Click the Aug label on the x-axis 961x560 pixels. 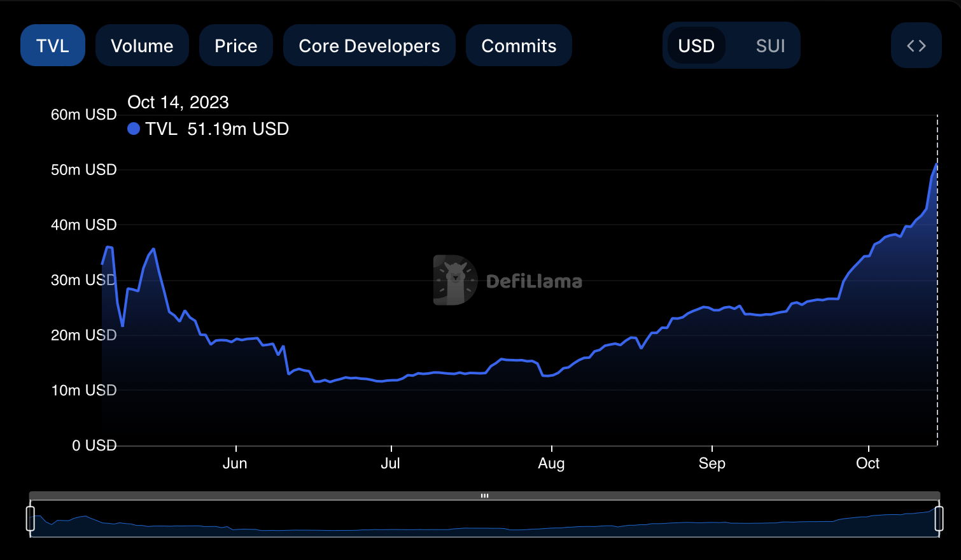(x=551, y=463)
